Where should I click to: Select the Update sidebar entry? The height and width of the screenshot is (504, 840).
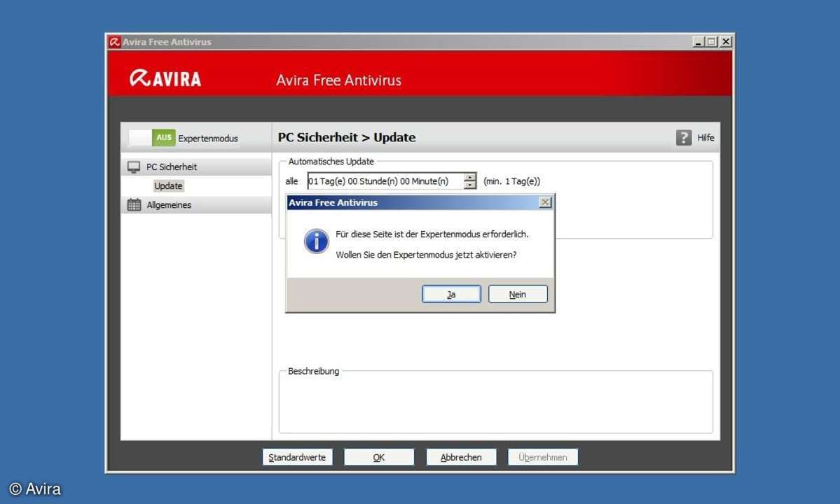coord(168,185)
